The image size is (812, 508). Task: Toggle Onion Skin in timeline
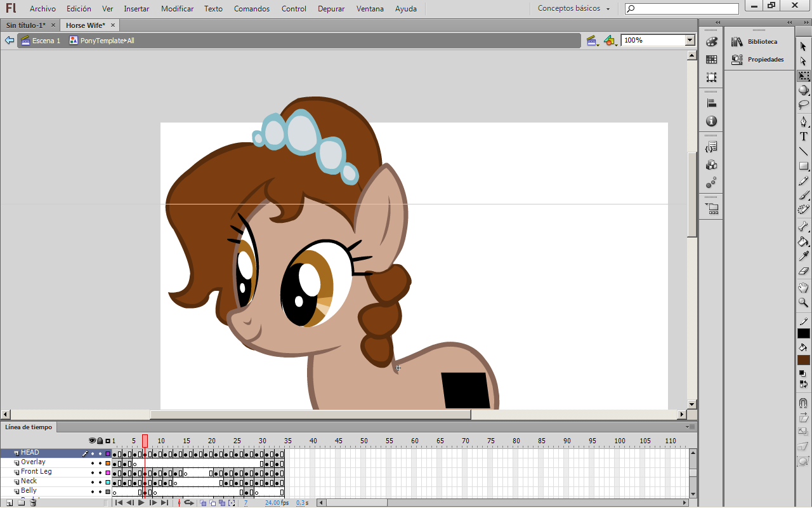tap(203, 503)
